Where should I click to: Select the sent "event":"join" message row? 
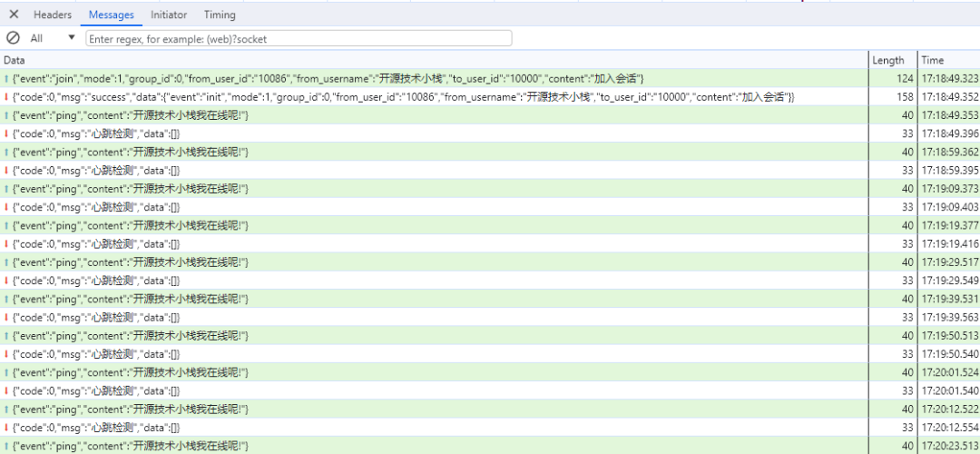490,78
